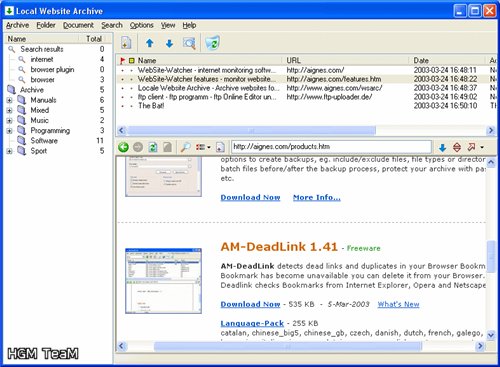Expand the Music folder
Viewport: 500px width, 367px height.
point(9,120)
